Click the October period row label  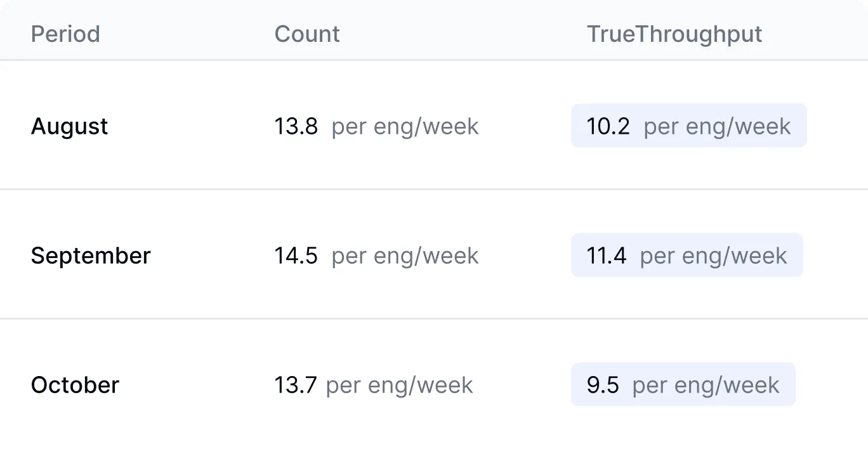pos(75,385)
